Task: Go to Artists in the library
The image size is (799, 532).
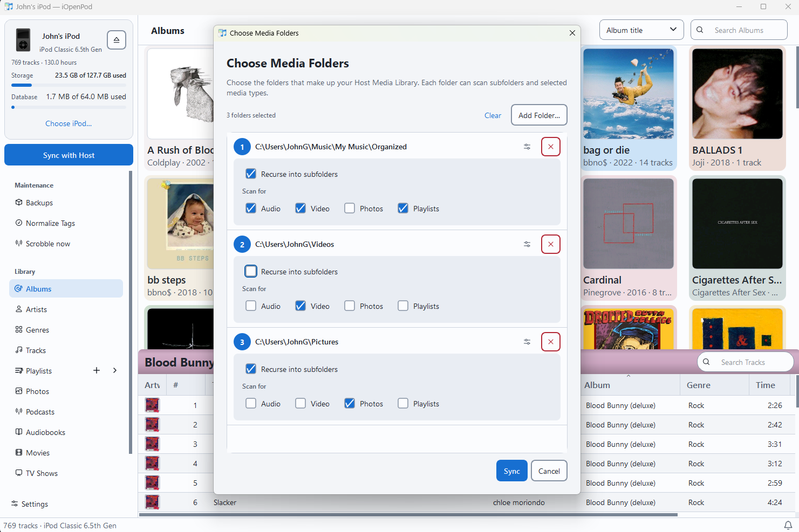Action: pyautogui.click(x=66, y=309)
